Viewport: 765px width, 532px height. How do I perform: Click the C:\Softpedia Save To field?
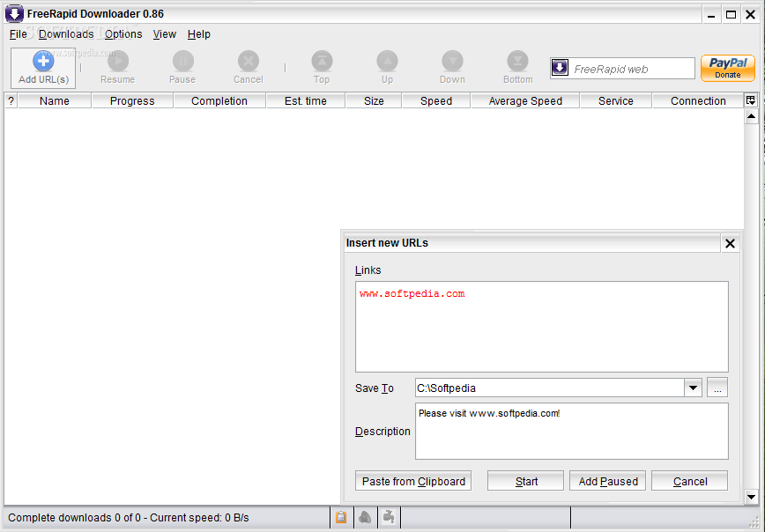pos(550,388)
